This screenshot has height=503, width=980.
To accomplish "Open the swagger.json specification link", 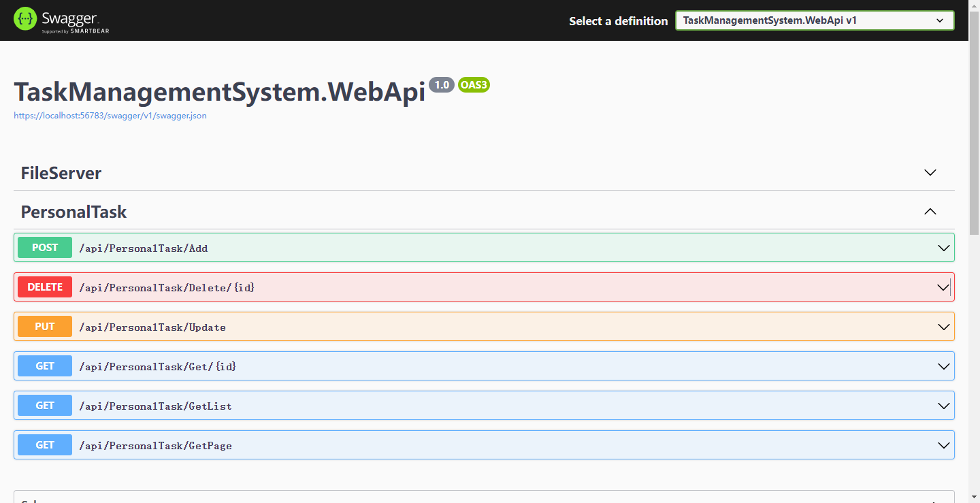I will (x=110, y=115).
